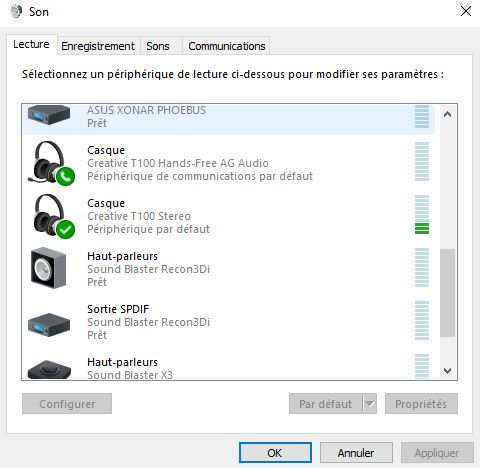The height and width of the screenshot is (468, 480).
Task: Select 'Haut-parleurs' Sound Blaster Recon3Di row
Action: [x=229, y=269]
